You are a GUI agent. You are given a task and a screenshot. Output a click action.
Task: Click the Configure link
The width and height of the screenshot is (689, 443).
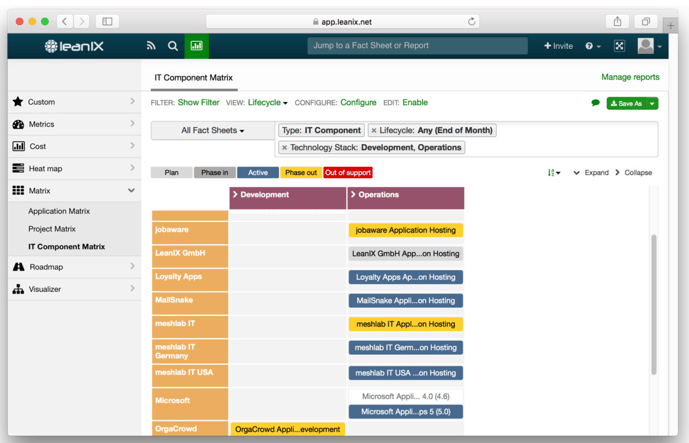pos(359,102)
